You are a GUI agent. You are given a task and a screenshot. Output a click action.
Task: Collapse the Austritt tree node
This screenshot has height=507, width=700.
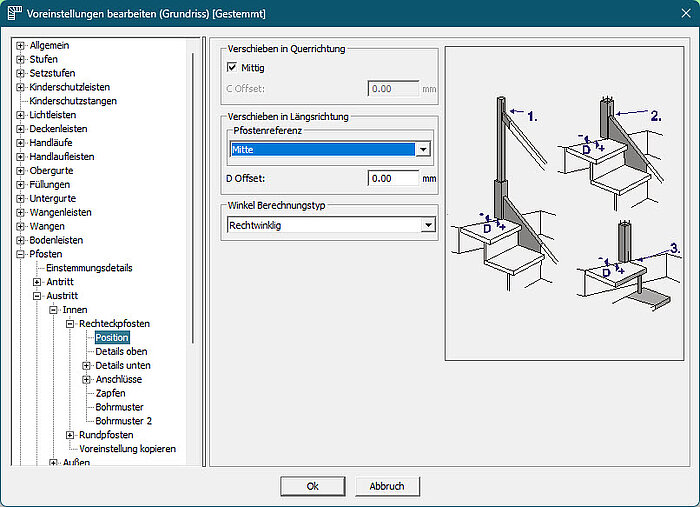click(37, 296)
